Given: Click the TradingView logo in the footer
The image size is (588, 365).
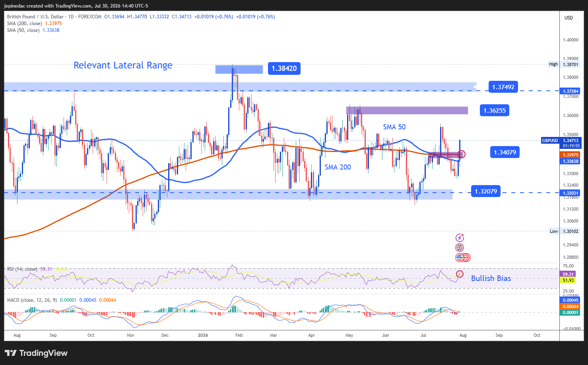Looking at the screenshot, I should (36, 353).
